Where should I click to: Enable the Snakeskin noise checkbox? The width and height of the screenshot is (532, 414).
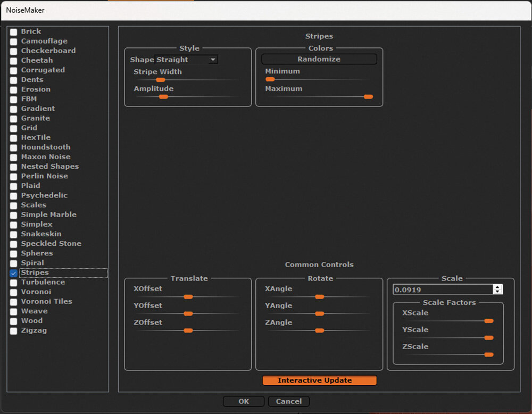click(x=14, y=235)
